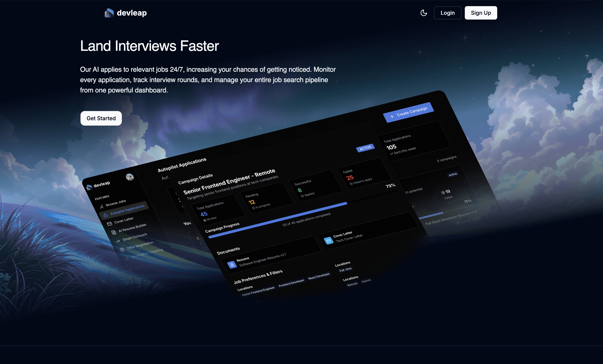Click the blue Resume document icon
The height and width of the screenshot is (364, 603).
click(x=232, y=265)
